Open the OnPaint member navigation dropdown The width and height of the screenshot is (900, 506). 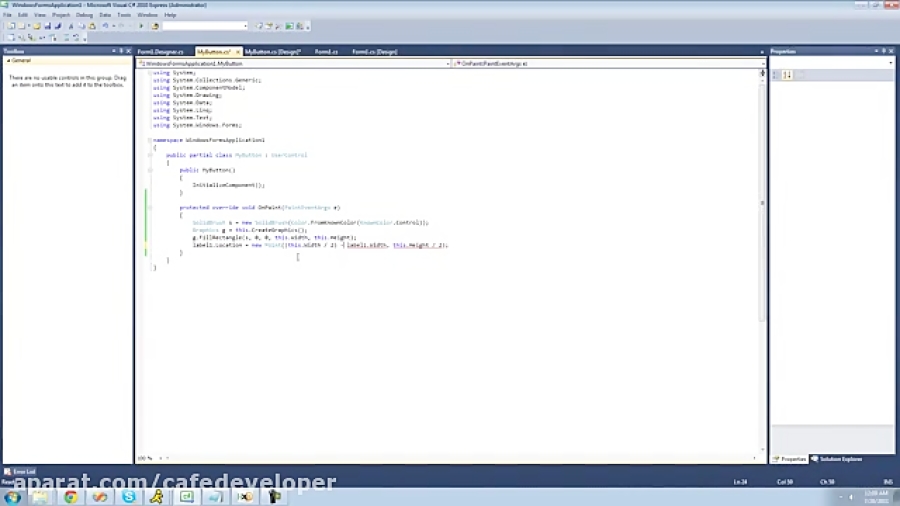point(609,64)
